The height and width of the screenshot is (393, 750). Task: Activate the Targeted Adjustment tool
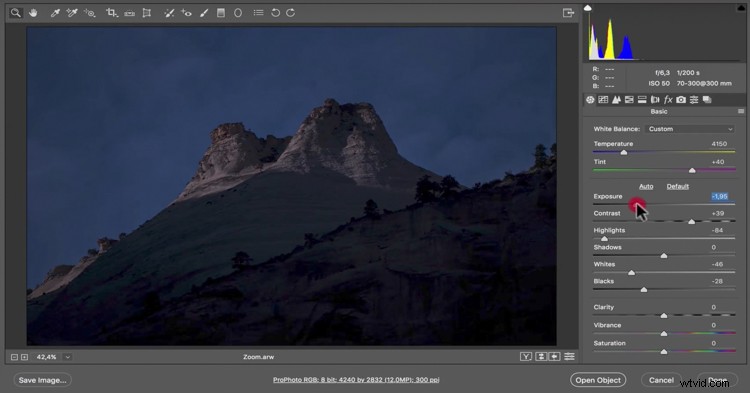click(x=89, y=13)
